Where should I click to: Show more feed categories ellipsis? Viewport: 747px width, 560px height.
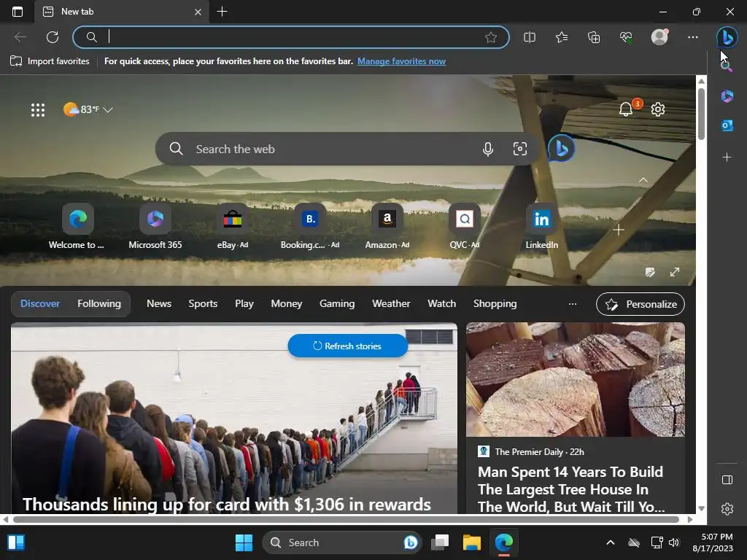[x=573, y=304]
